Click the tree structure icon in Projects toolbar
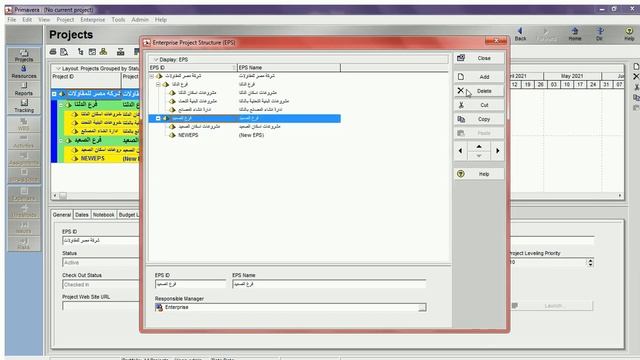The height and width of the screenshot is (360, 640). (80, 52)
